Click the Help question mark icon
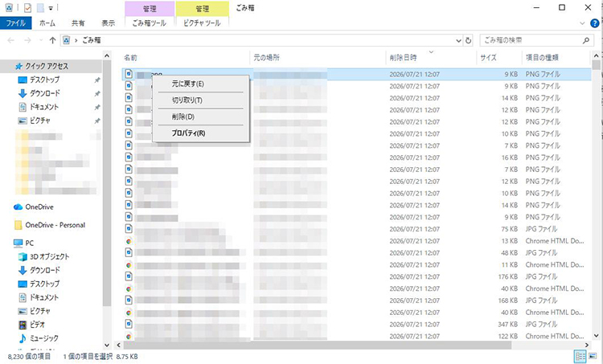This screenshot has width=603, height=364. [594, 23]
